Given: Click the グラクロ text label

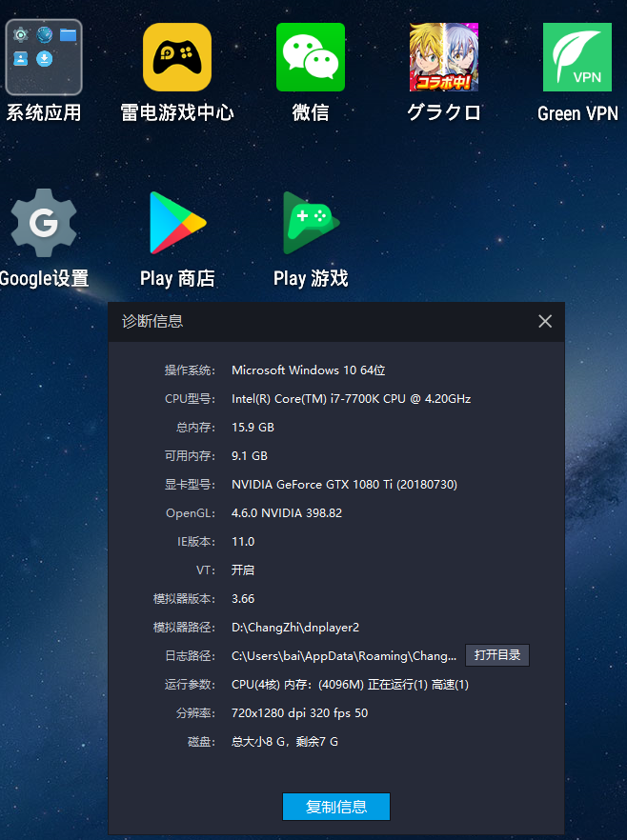Looking at the screenshot, I should [x=444, y=113].
